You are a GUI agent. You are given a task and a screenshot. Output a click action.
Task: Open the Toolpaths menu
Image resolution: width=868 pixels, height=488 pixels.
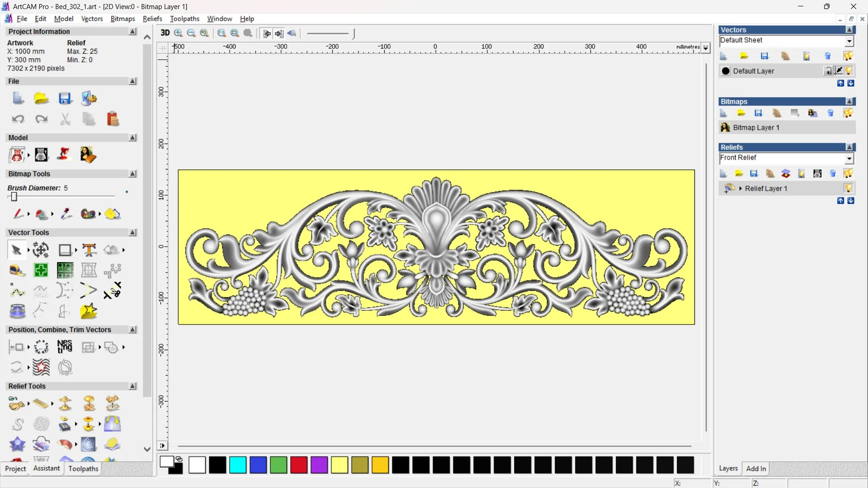click(x=184, y=19)
